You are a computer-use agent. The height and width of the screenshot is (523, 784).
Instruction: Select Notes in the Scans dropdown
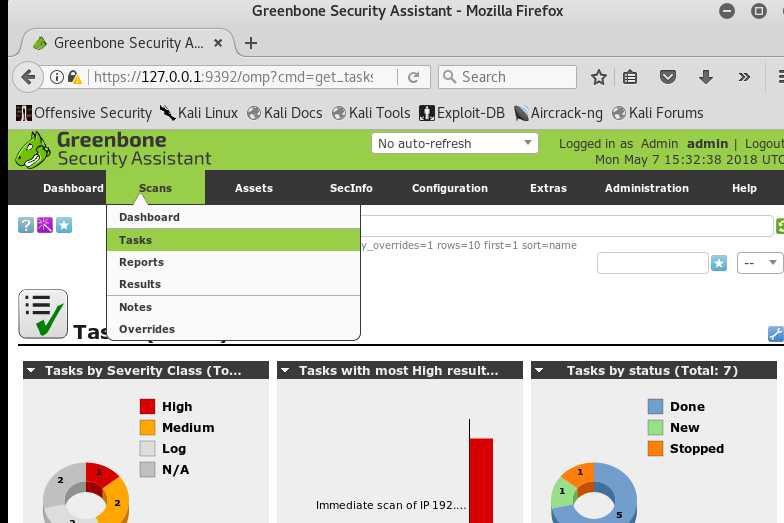pyautogui.click(x=233, y=307)
